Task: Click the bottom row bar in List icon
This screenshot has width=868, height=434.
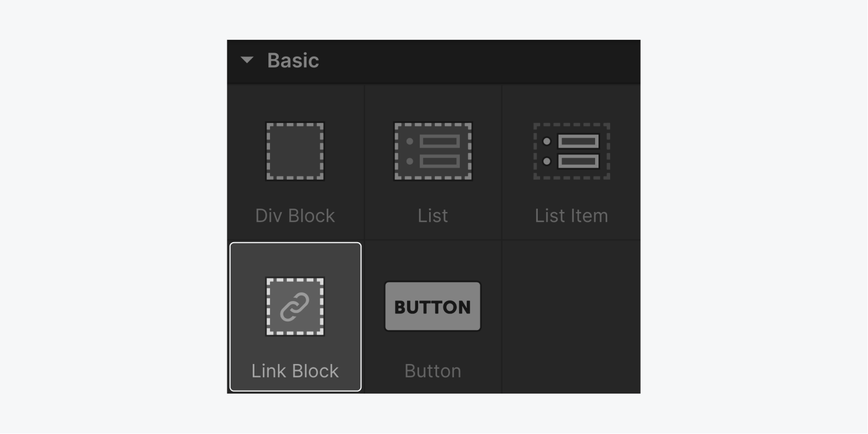Action: coord(439,161)
